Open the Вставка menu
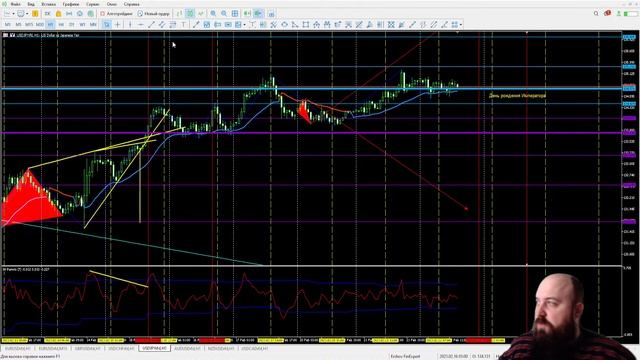Viewport: 640px width, 360px height. click(x=49, y=4)
